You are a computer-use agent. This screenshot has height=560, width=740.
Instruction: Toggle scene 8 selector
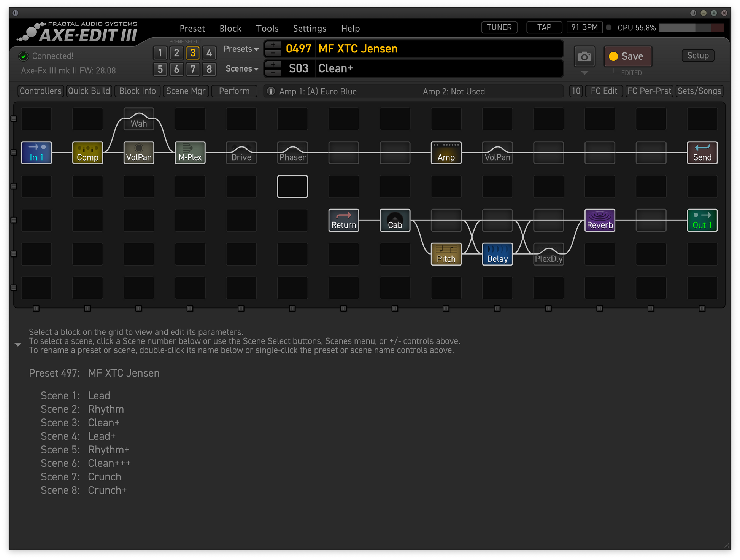pyautogui.click(x=209, y=69)
